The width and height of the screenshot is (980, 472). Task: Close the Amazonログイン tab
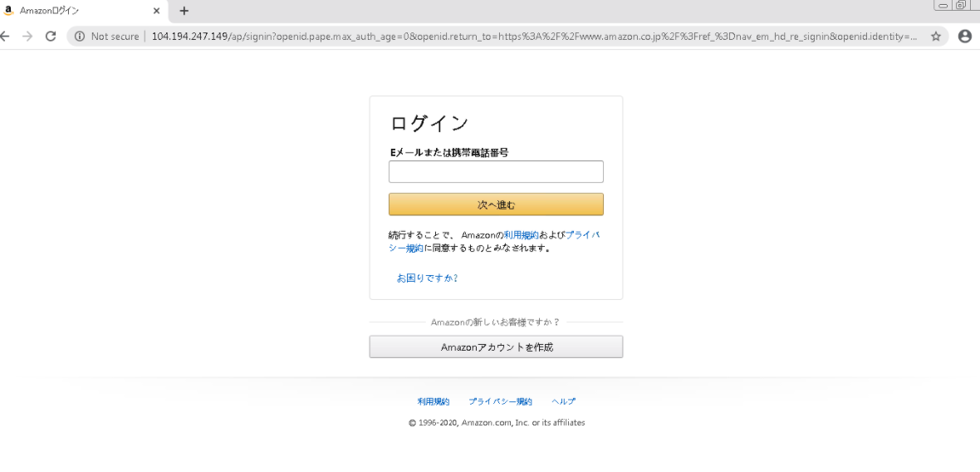coord(156,11)
